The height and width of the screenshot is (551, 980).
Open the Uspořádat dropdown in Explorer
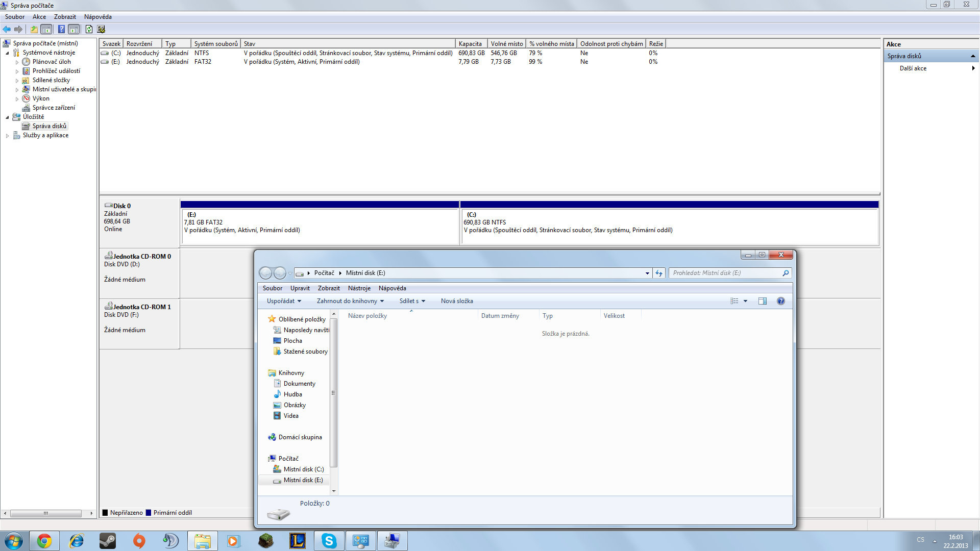pos(284,301)
